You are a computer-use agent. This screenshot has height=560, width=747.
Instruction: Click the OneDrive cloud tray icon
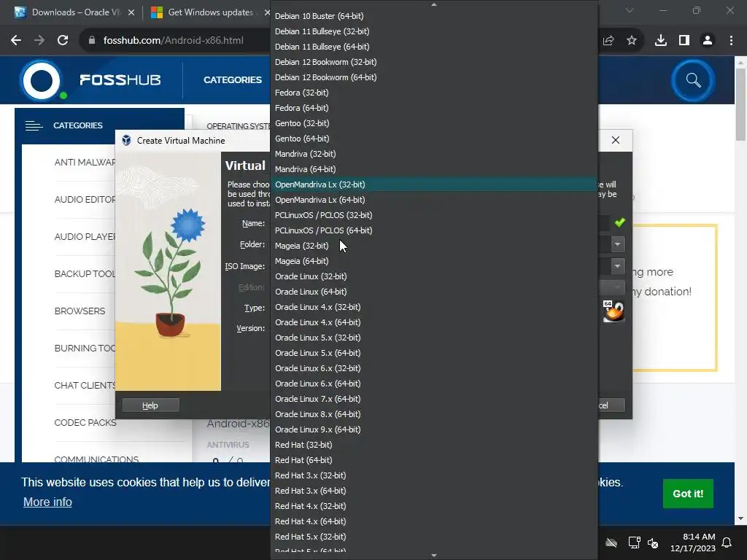pyautogui.click(x=611, y=542)
